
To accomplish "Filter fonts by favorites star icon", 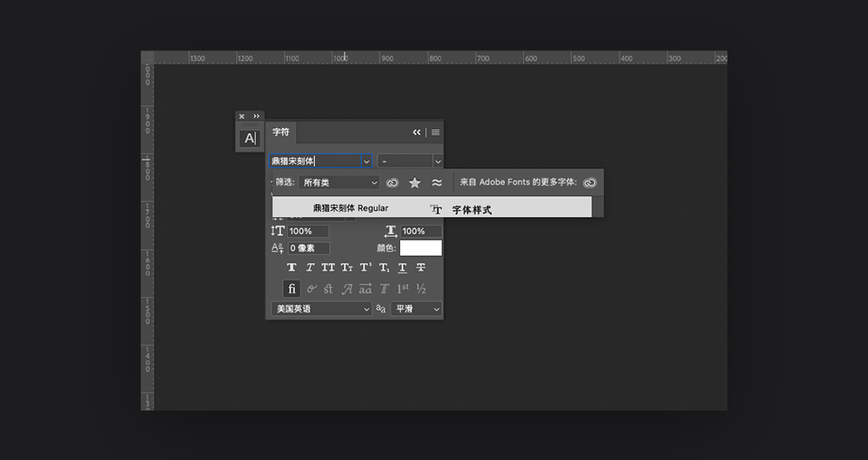I will pos(415,183).
